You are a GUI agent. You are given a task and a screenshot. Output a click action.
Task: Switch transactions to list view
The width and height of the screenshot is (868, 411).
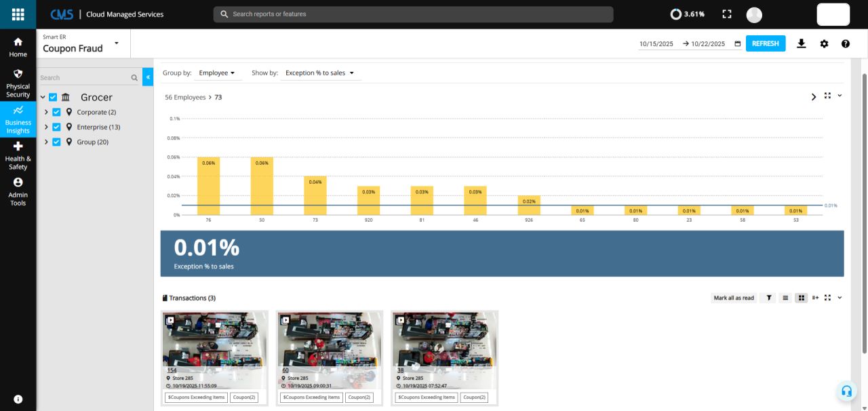(x=785, y=298)
